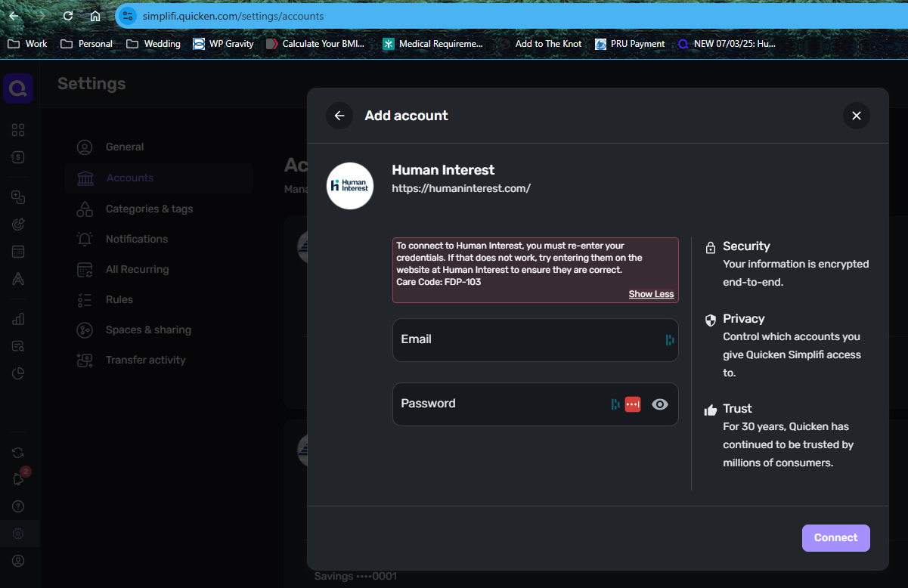The height and width of the screenshot is (588, 908).
Task: Click the browser back arrow
Action: click(x=14, y=16)
